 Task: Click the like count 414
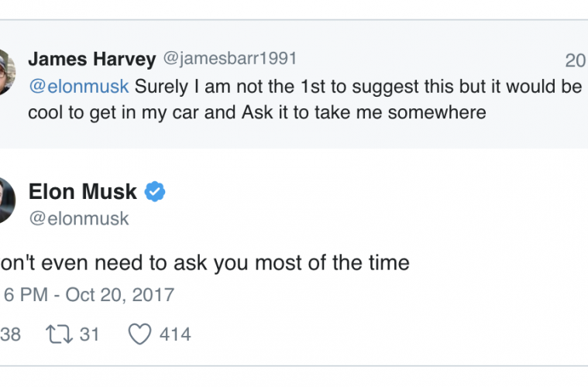[x=174, y=334]
